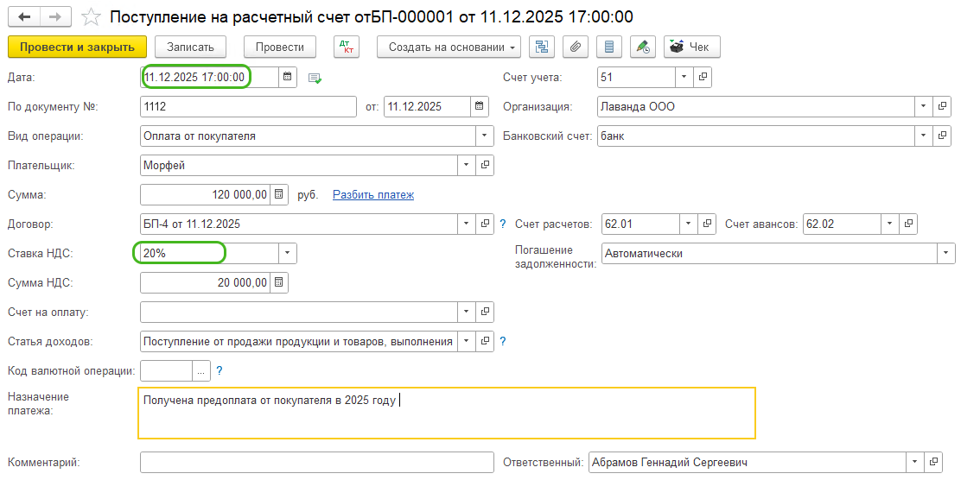Open Счет расчетов 62.01 card icon

(x=706, y=224)
